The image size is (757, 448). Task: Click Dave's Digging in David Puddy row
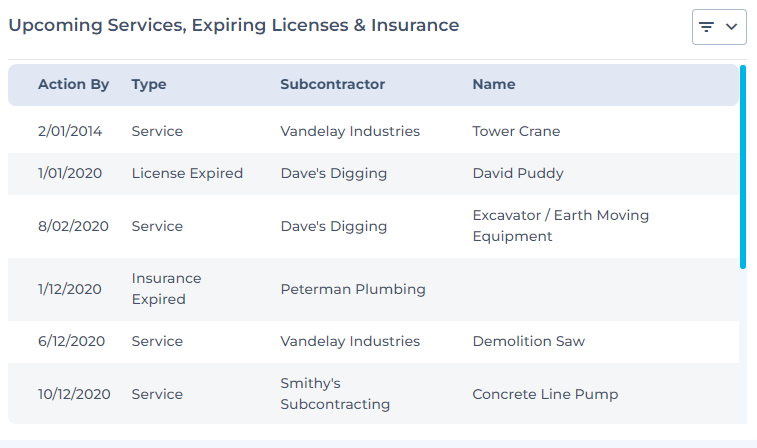(333, 173)
